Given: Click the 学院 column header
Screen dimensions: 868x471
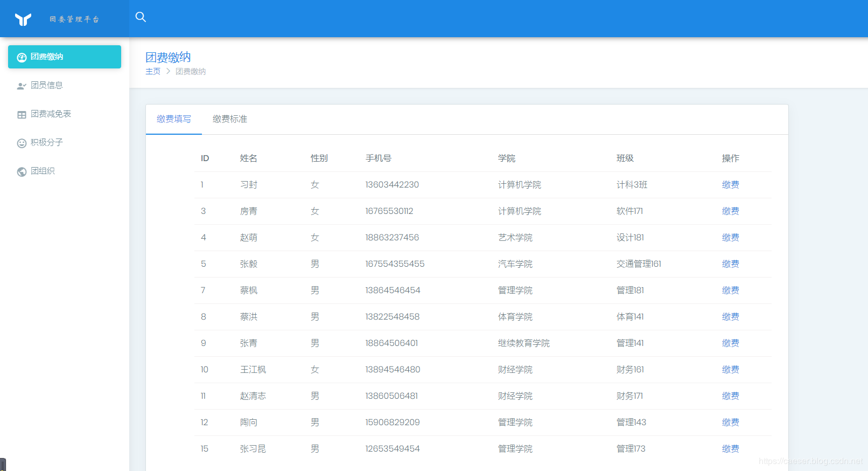Looking at the screenshot, I should (x=507, y=158).
